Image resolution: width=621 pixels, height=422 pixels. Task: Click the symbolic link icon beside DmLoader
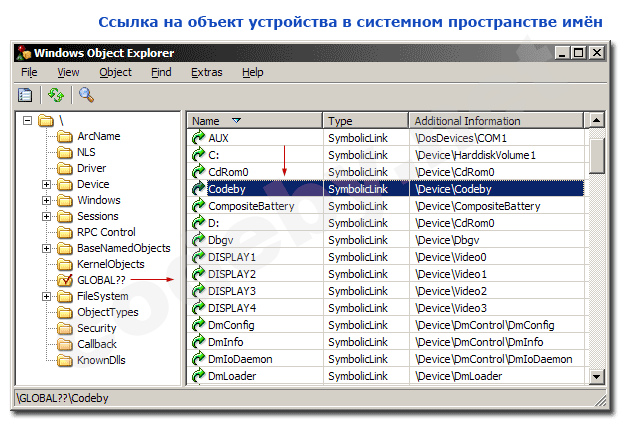[198, 376]
